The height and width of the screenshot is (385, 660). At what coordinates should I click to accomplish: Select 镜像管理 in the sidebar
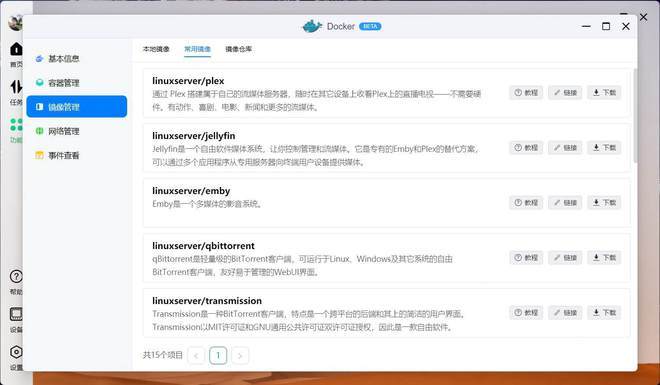point(77,107)
